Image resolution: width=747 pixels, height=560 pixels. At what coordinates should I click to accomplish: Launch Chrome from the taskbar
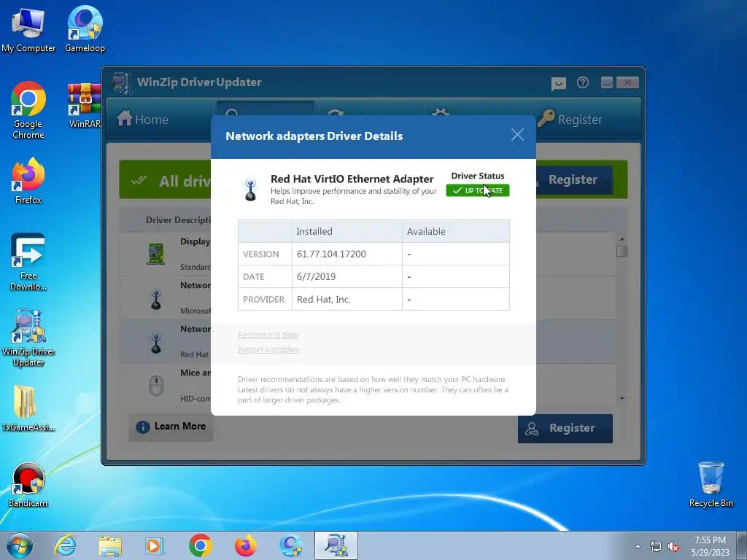click(200, 545)
